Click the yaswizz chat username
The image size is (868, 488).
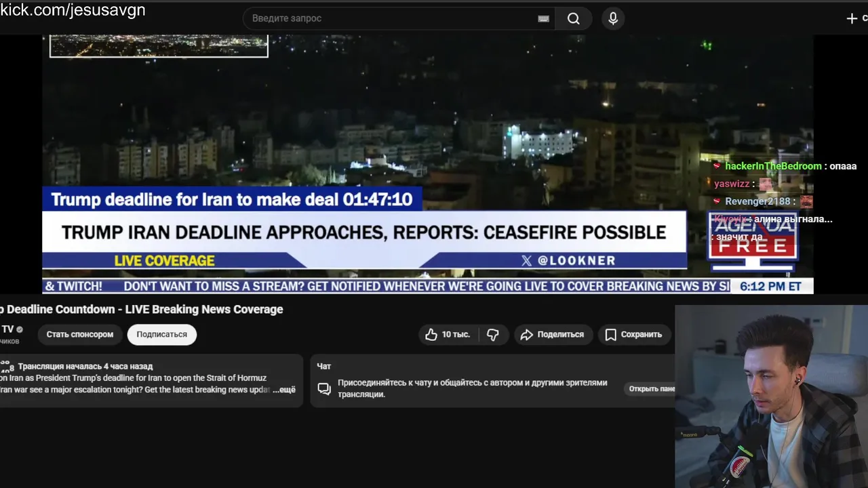[732, 184]
